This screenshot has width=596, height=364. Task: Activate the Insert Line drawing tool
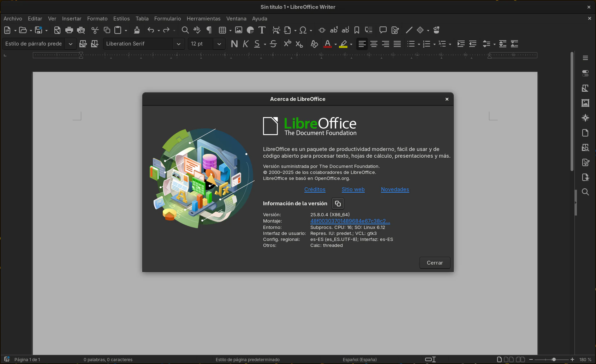409,30
